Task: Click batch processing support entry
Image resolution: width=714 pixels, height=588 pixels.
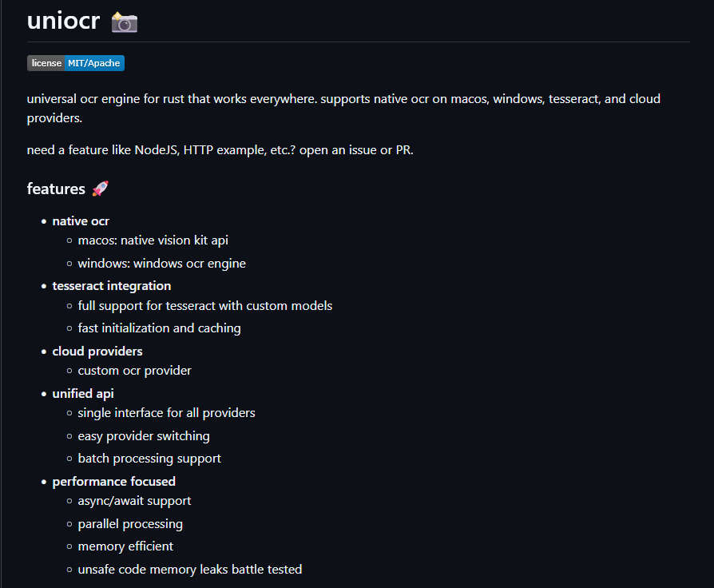Action: coord(149,459)
